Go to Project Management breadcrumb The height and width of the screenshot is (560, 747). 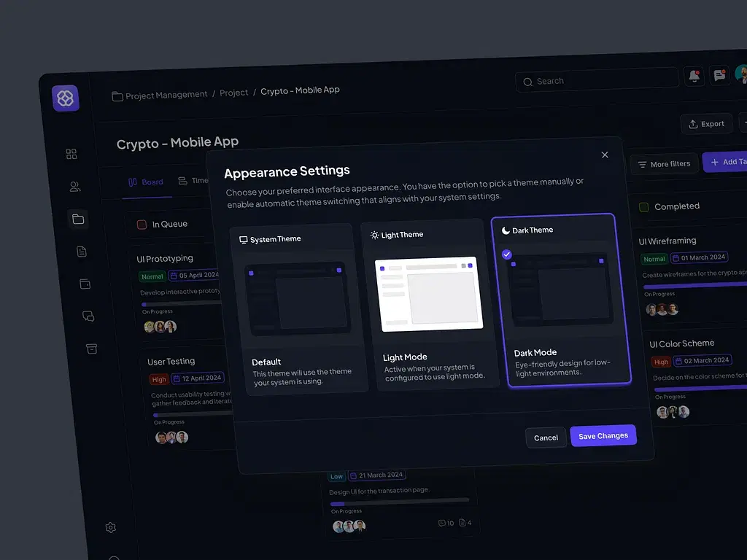point(166,95)
